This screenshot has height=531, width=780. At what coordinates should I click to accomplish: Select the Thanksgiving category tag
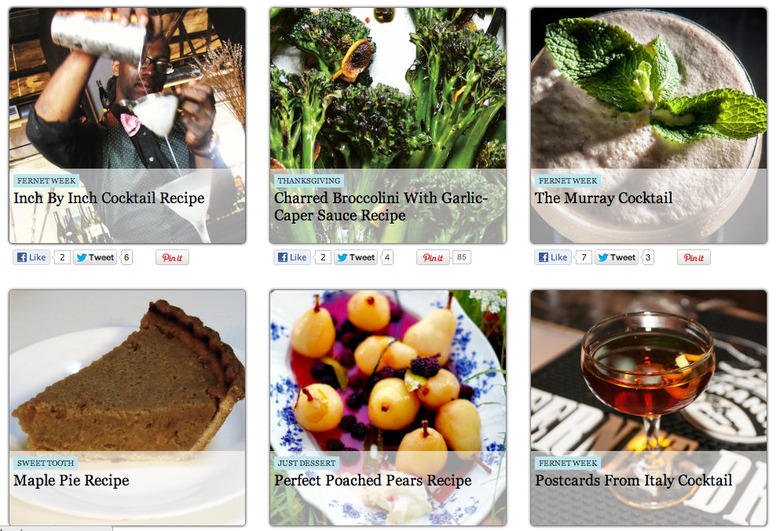pyautogui.click(x=309, y=181)
